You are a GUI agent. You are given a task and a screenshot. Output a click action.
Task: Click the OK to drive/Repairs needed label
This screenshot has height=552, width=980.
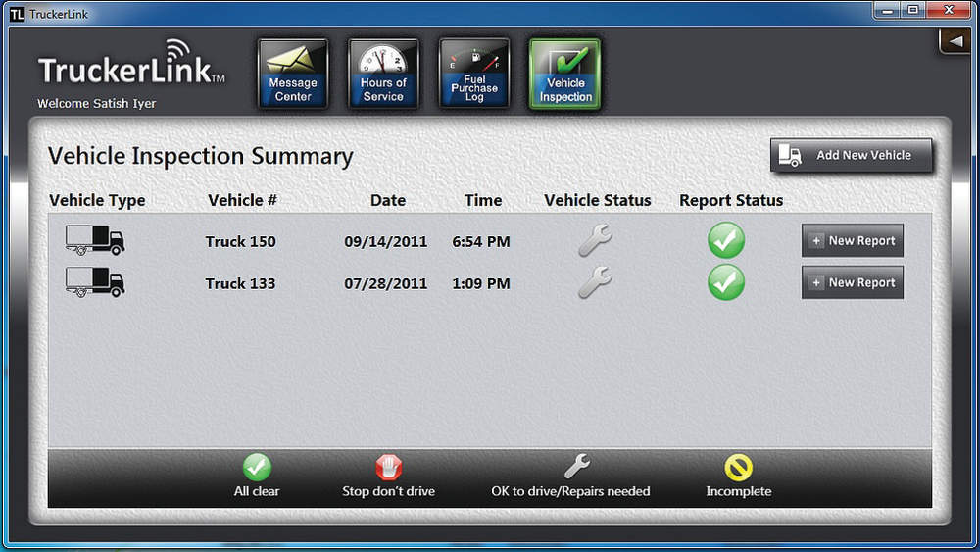[x=570, y=491]
